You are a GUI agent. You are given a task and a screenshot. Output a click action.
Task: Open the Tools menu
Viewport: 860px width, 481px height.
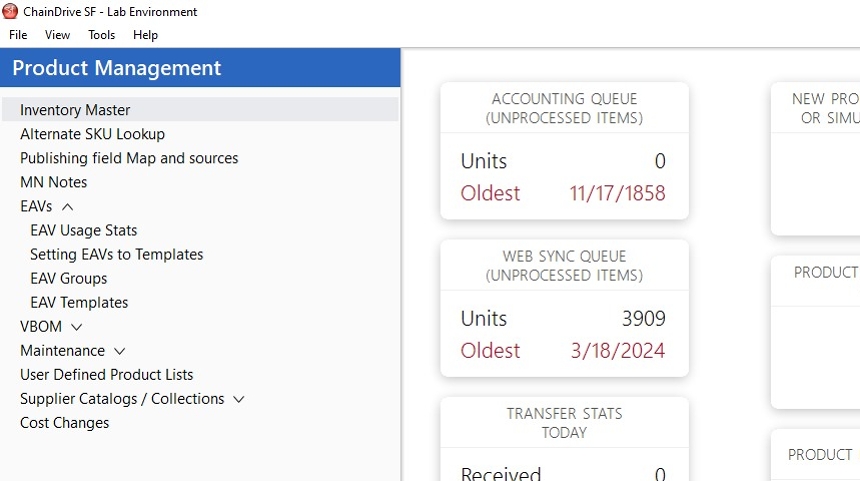(x=101, y=35)
